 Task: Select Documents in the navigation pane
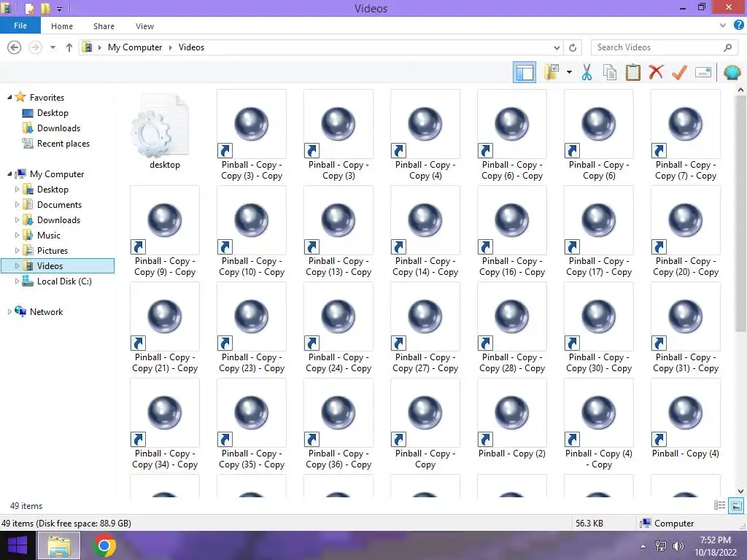point(59,205)
